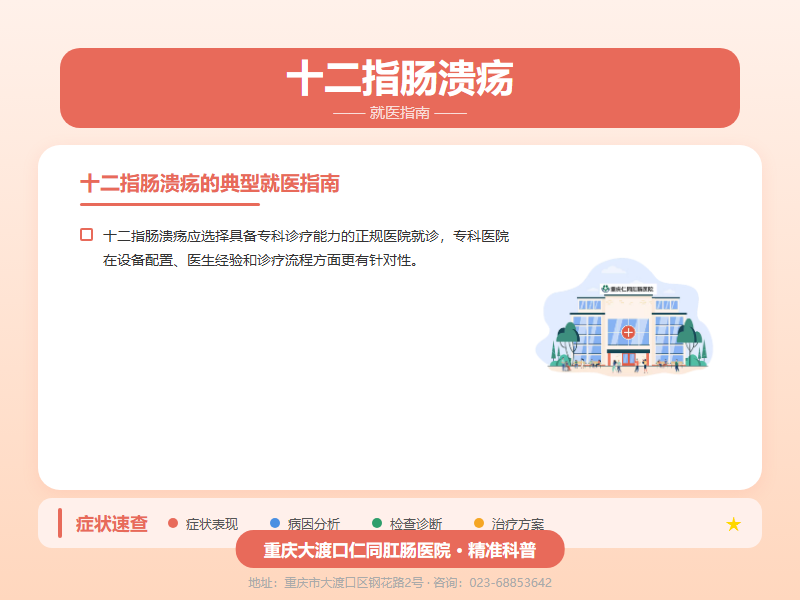Image resolution: width=800 pixels, height=600 pixels.
Task: Click the paragraph line starting 在设备配置
Action: [261, 260]
